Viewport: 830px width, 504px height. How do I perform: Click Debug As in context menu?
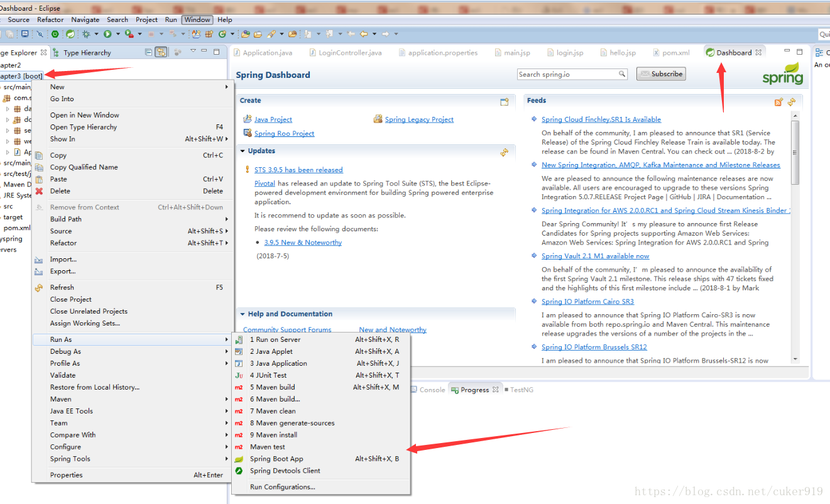point(132,351)
